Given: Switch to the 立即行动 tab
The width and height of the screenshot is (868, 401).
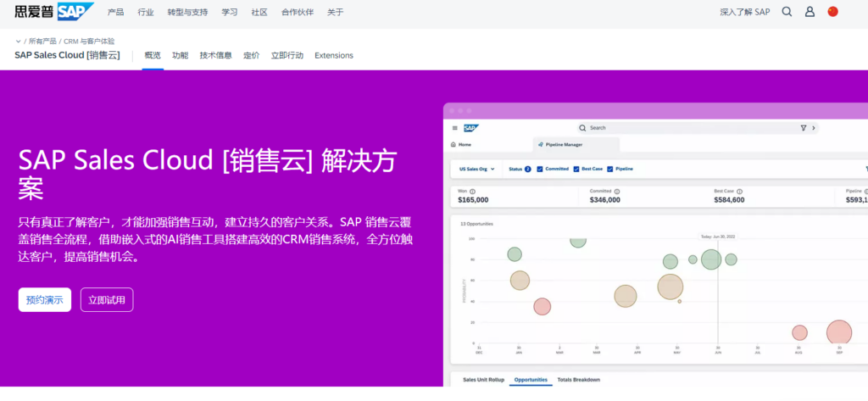Looking at the screenshot, I should [x=287, y=55].
